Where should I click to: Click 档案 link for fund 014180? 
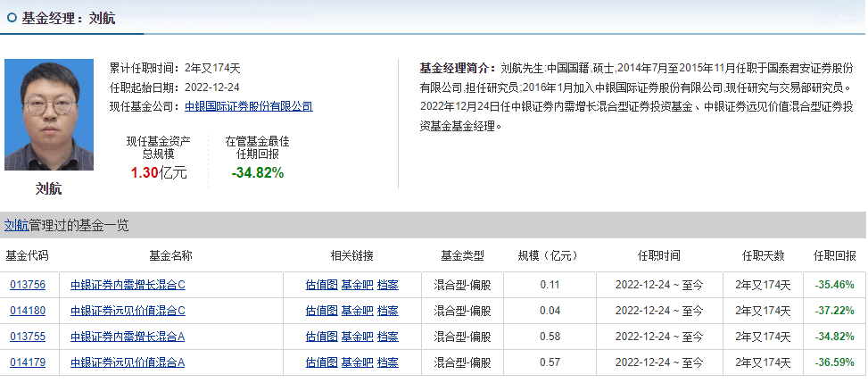coord(387,311)
